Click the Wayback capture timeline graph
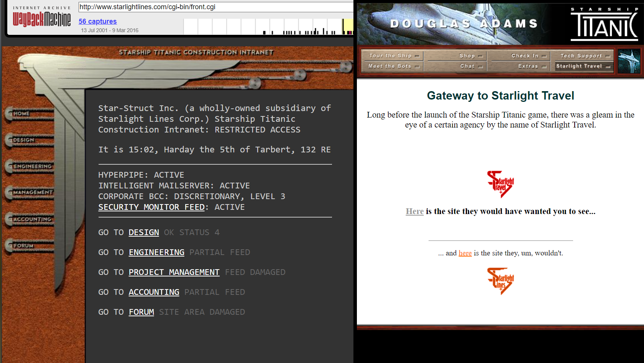 pos(268,26)
